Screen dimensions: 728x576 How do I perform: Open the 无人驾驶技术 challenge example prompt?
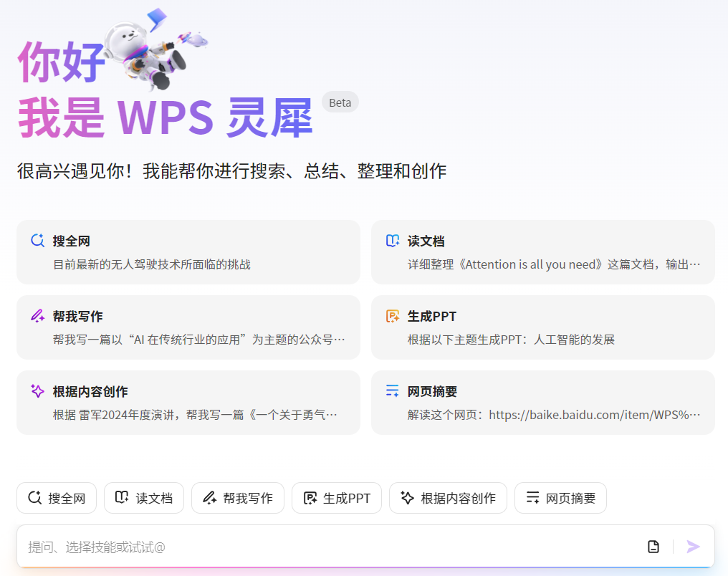[x=152, y=264]
